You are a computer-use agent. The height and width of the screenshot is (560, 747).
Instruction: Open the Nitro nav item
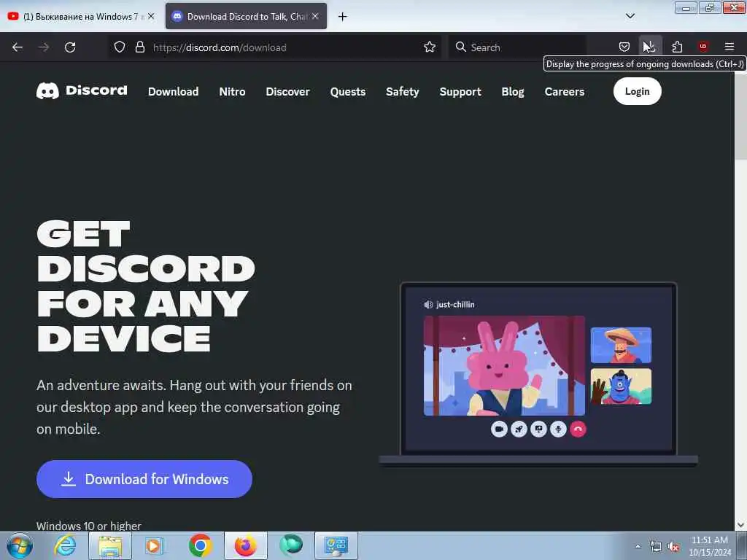(x=232, y=91)
